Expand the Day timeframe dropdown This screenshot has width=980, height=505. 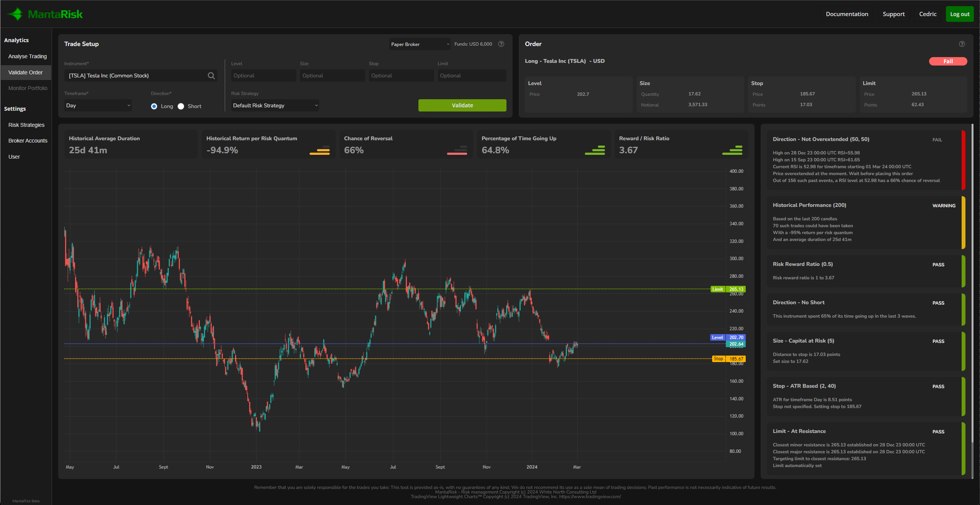(98, 106)
